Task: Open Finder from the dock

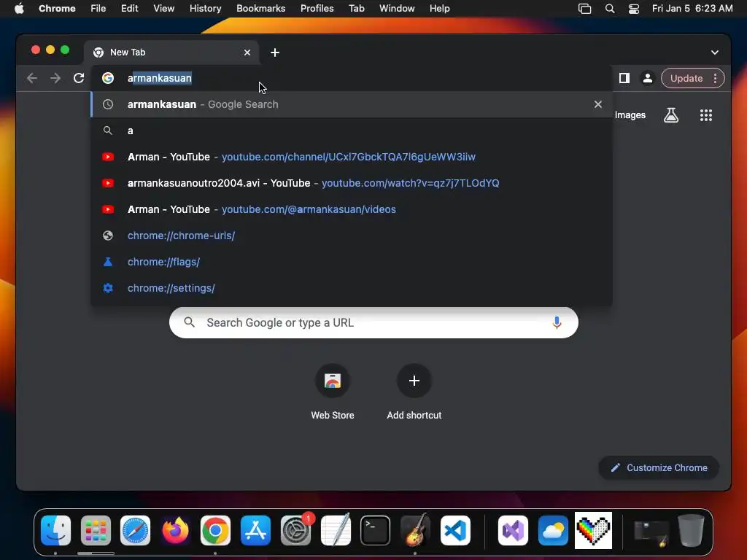Action: 55,530
